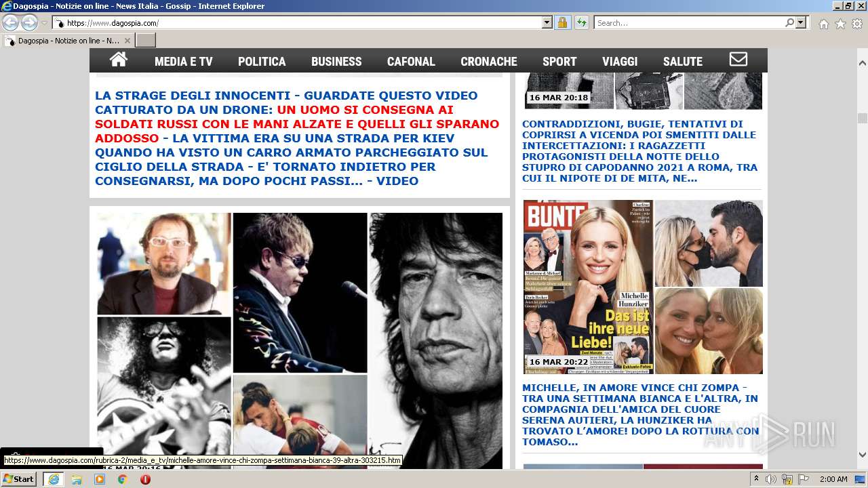Open the Action Center flag tray icon
The height and width of the screenshot is (488, 868).
(x=804, y=479)
